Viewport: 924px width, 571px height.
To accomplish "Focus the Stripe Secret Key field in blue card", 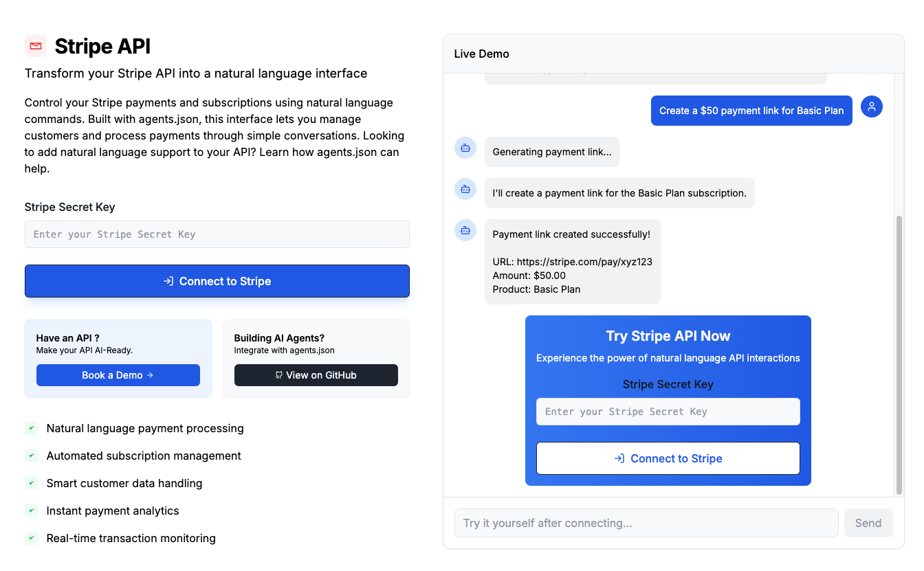I will coord(668,412).
